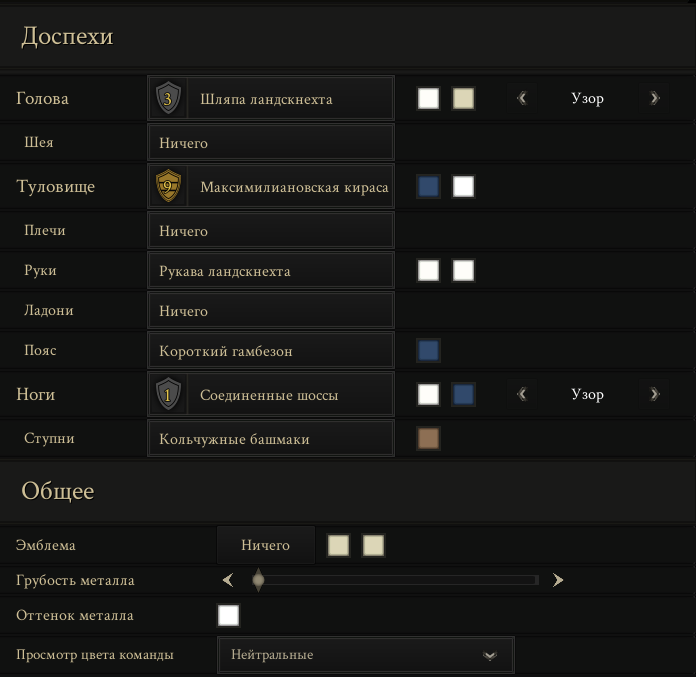Select previous Узор pattern for Ноги

[522, 394]
